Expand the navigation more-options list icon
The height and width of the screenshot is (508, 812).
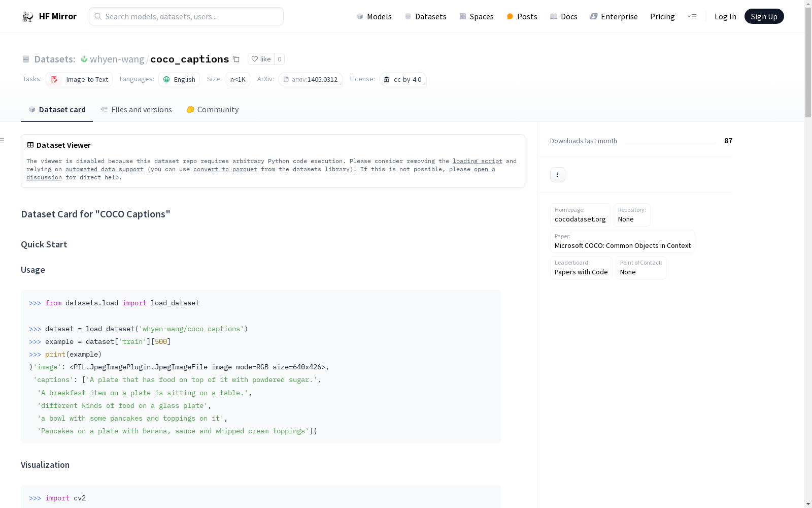[x=692, y=16]
